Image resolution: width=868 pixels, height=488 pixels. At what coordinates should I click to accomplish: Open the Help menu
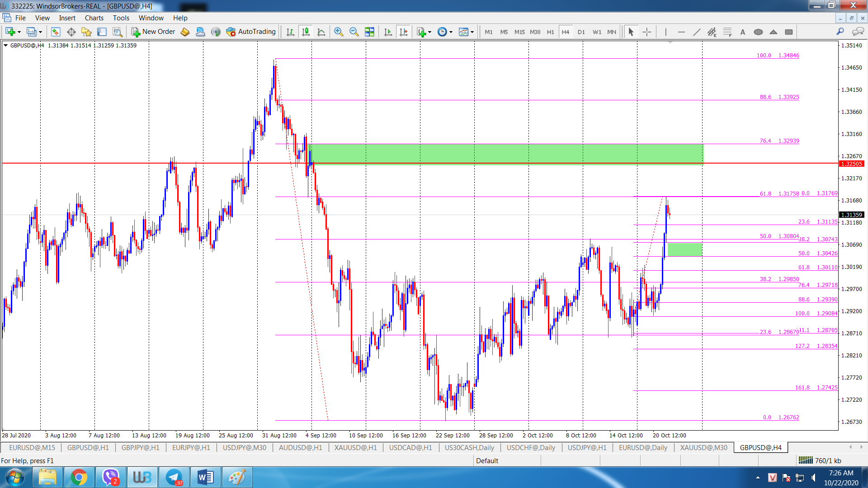[180, 18]
